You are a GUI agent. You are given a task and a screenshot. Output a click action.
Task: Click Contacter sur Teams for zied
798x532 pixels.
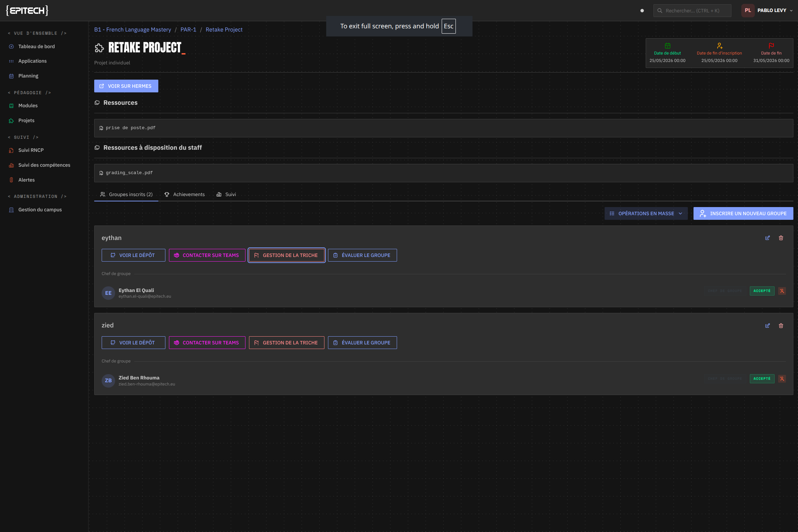point(207,343)
